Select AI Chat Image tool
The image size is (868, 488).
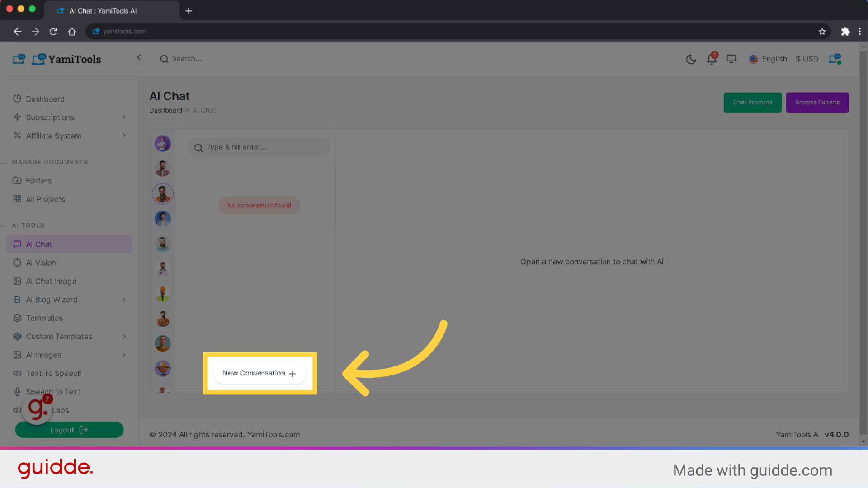51,281
